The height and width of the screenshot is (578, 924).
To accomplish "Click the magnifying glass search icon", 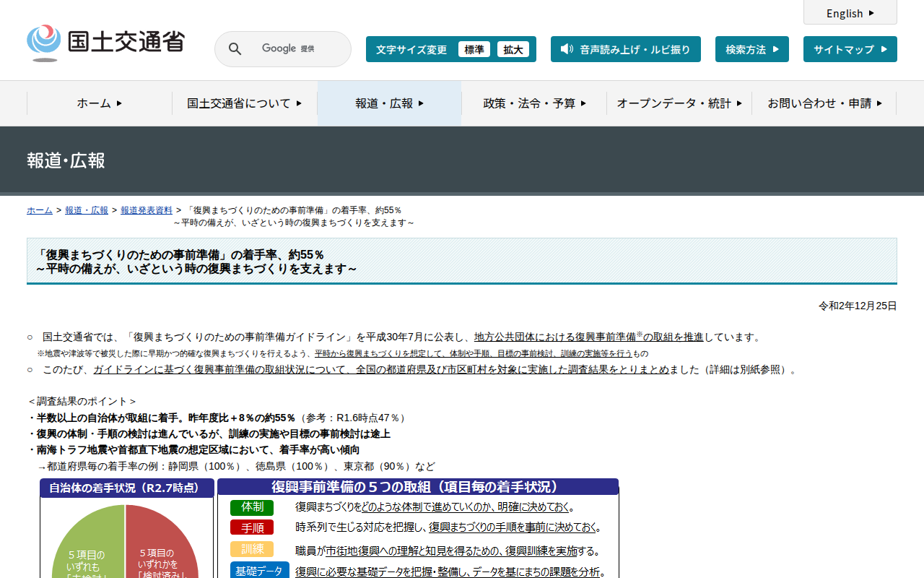I will click(235, 49).
